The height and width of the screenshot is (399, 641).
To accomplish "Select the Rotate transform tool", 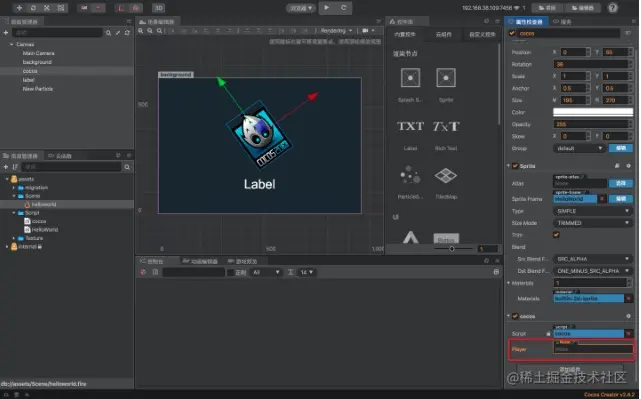I will (33, 8).
